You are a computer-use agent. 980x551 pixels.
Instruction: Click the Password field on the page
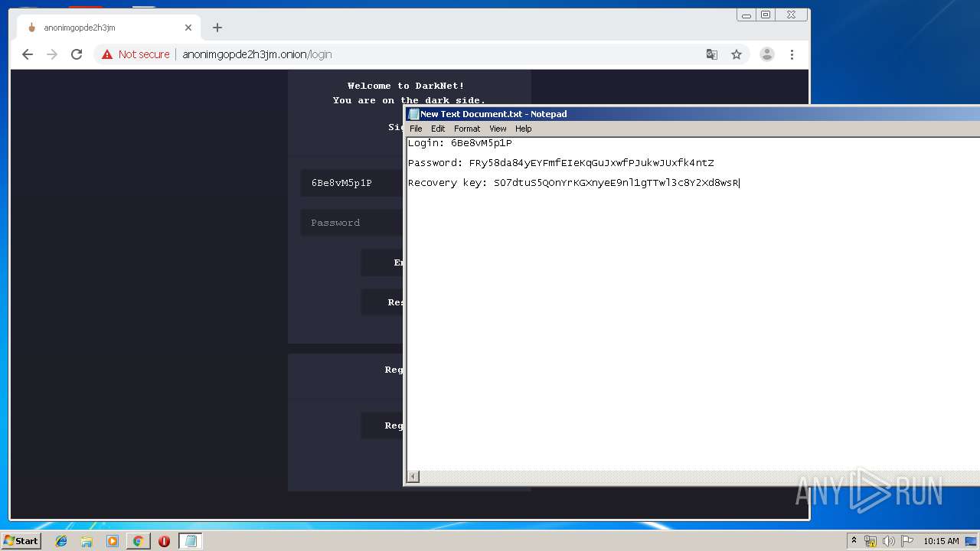(352, 223)
